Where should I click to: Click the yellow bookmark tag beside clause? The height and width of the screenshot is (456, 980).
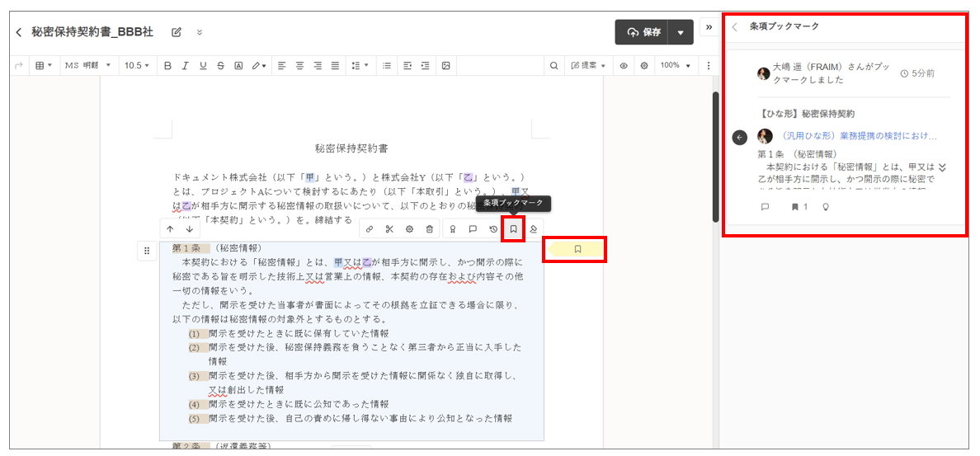tap(577, 249)
